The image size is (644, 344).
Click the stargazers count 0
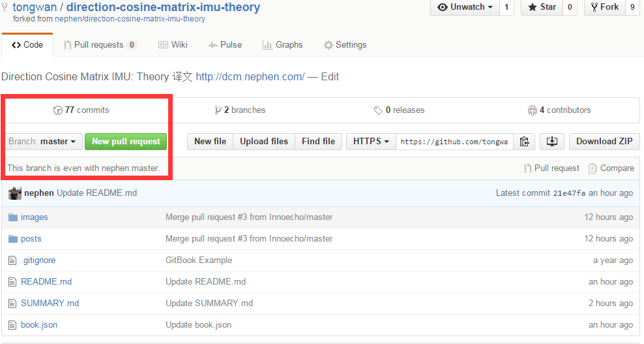coord(570,7)
